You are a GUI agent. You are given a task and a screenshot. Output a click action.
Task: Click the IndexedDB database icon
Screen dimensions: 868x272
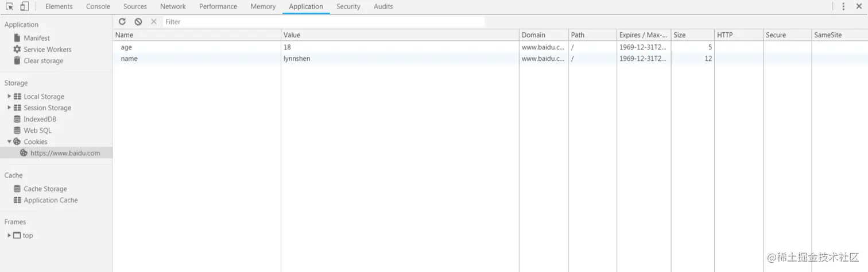[17, 119]
